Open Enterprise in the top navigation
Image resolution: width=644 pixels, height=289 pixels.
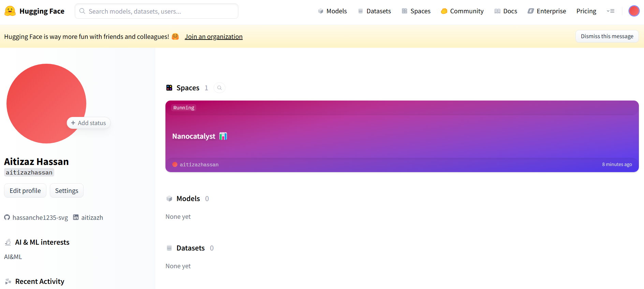tap(547, 11)
